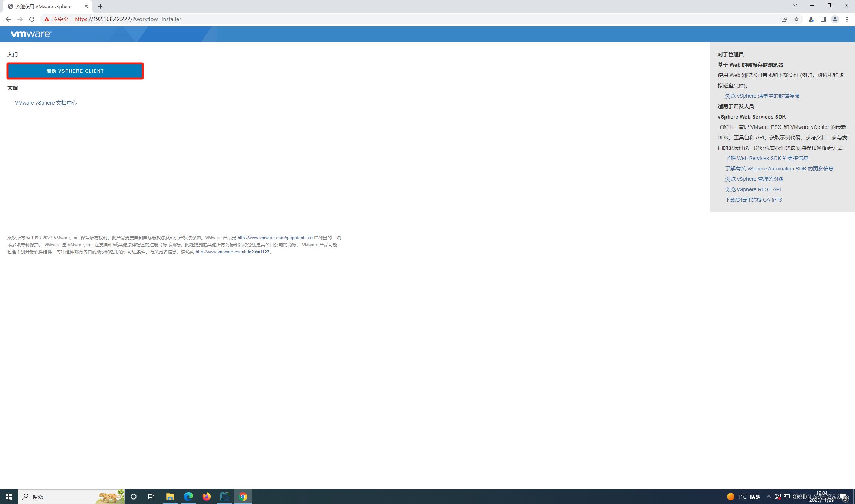
Task: Open Microsoft Edge from taskbar
Action: (188, 497)
